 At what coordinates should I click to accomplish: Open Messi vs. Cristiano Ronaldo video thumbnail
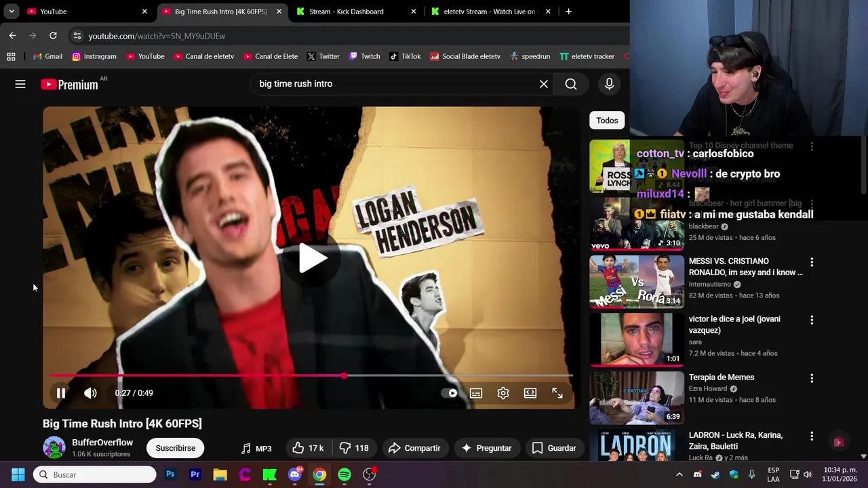pos(637,281)
